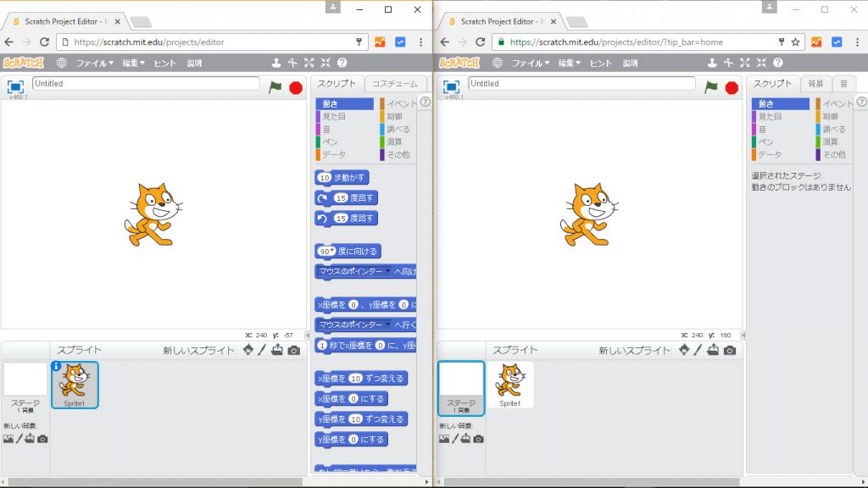Click 説明 in right window menu bar
This screenshot has height=488, width=868.
click(x=630, y=63)
